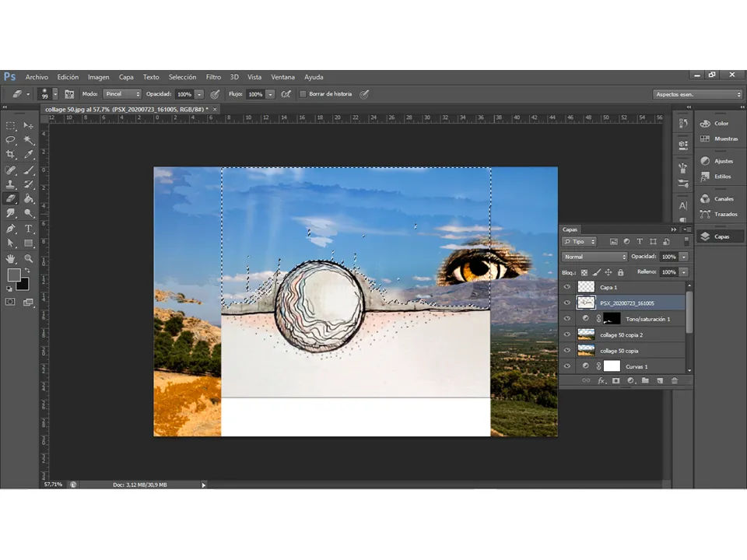Select the Rectangular Marquee tool
This screenshot has height=560, width=747.
pos(10,126)
